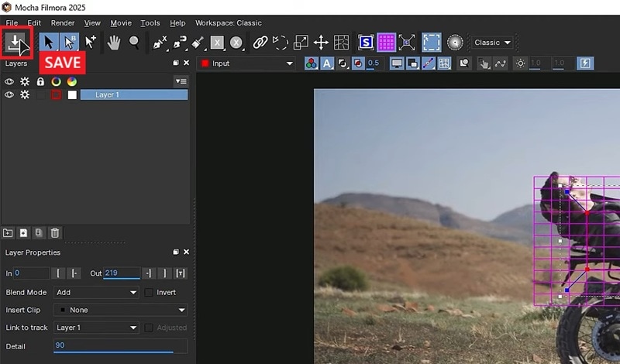Select the scale points tool
This screenshot has height=364, width=620.
pyautogui.click(x=301, y=43)
